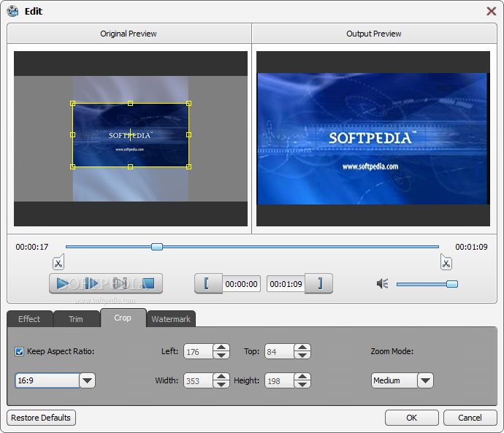Screen dimensions: 504x433
Task: Click the Width value field 353
Action: point(199,380)
